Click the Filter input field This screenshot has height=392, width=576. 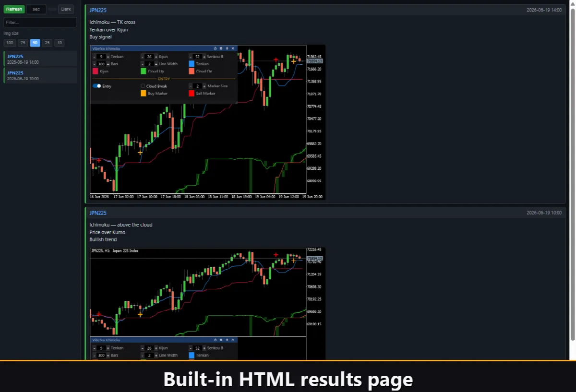(x=40, y=22)
